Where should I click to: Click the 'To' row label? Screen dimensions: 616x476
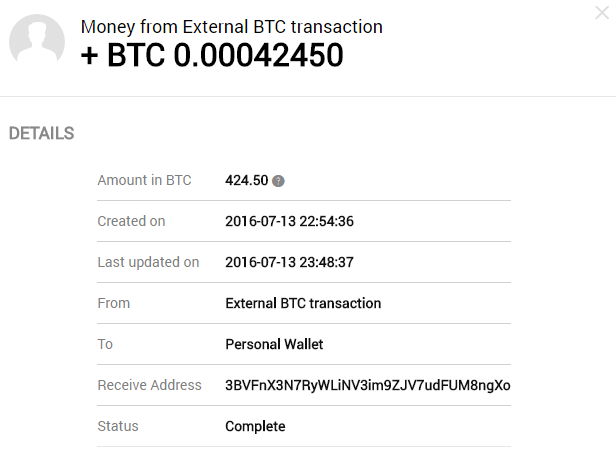105,344
